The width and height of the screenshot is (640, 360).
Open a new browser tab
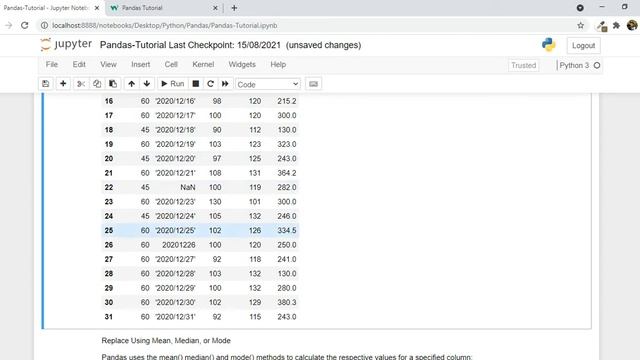234,8
